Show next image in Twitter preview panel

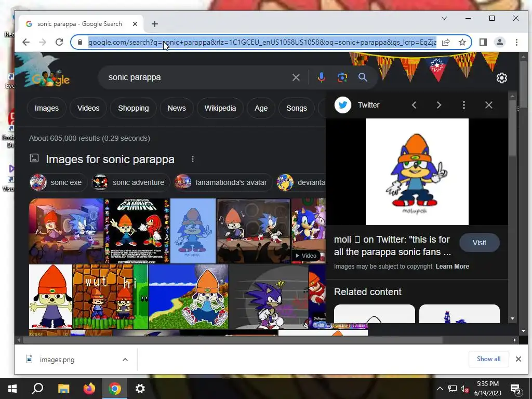tap(438, 105)
